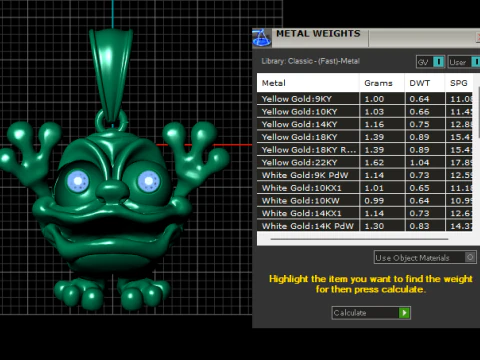Screen dimensions: 480x360
Task: Click the 0.83 DWT value
Action: [x=419, y=226]
